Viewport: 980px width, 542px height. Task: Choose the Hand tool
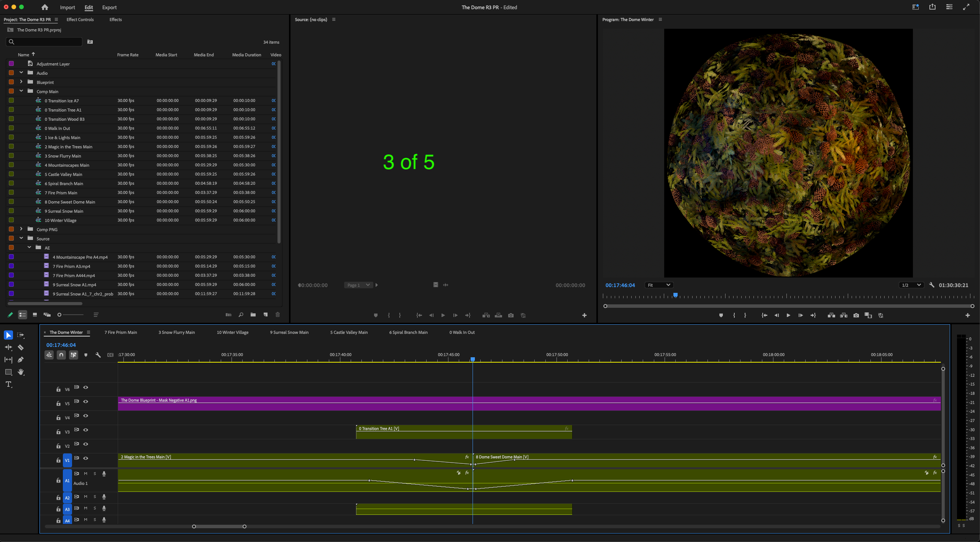[x=21, y=372]
